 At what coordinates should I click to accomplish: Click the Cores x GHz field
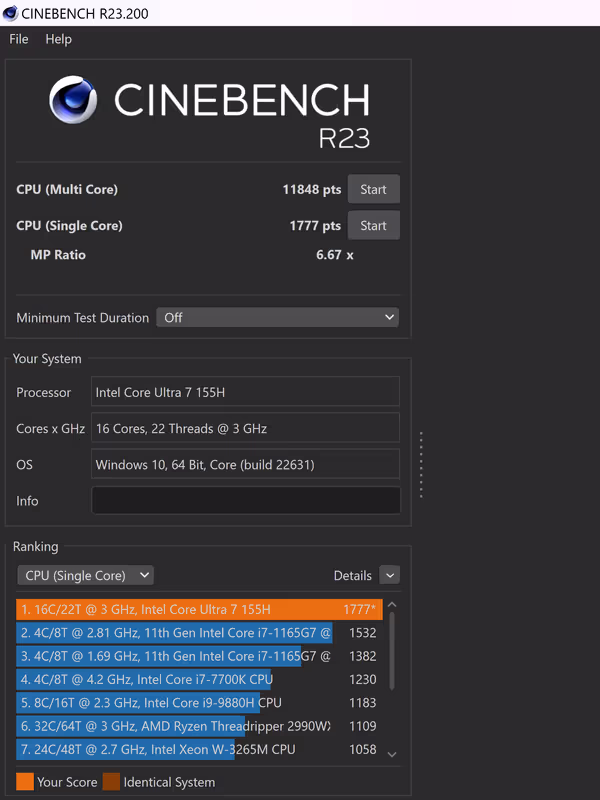[245, 429]
